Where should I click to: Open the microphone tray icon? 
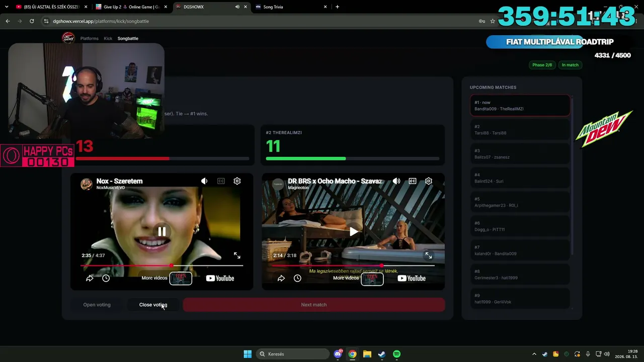coord(588,354)
